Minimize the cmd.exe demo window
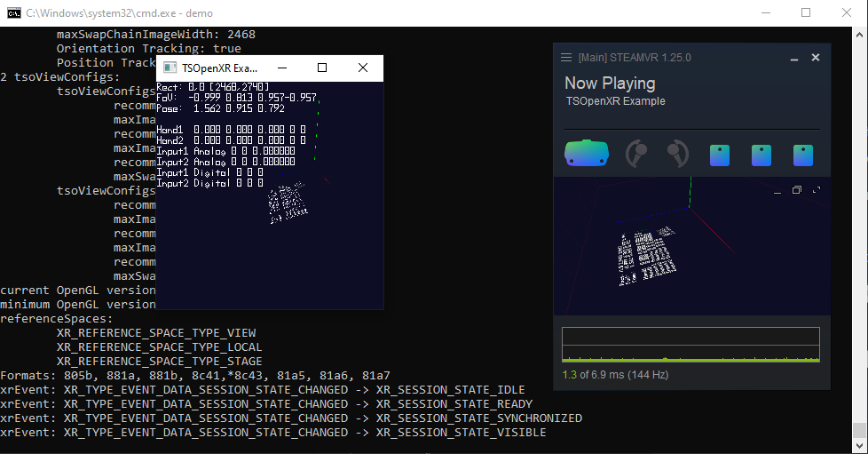Image resolution: width=868 pixels, height=454 pixels. click(x=766, y=12)
